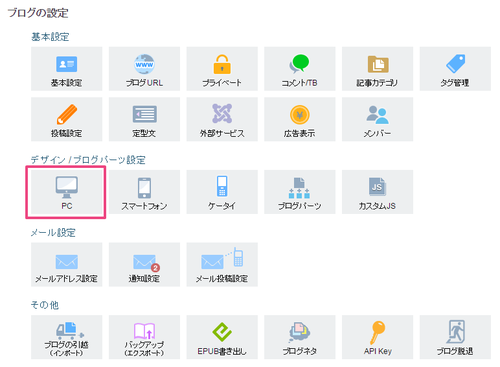500x367 pixels.
Task: Open バックアップ(エクスポート) book tile
Action: [144, 337]
